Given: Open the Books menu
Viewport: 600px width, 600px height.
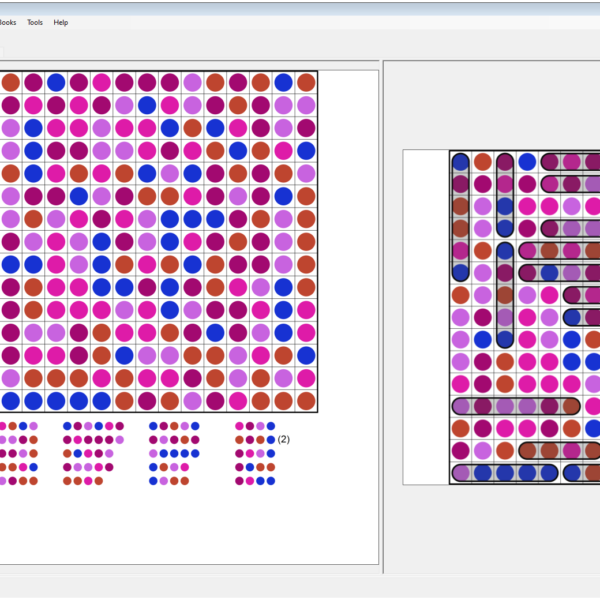Looking at the screenshot, I should [x=7, y=22].
